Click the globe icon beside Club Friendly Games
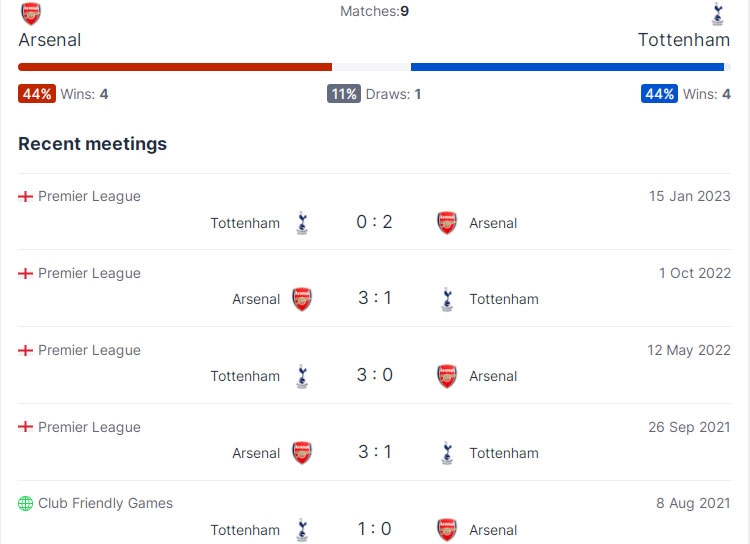750x544 pixels. point(25,503)
